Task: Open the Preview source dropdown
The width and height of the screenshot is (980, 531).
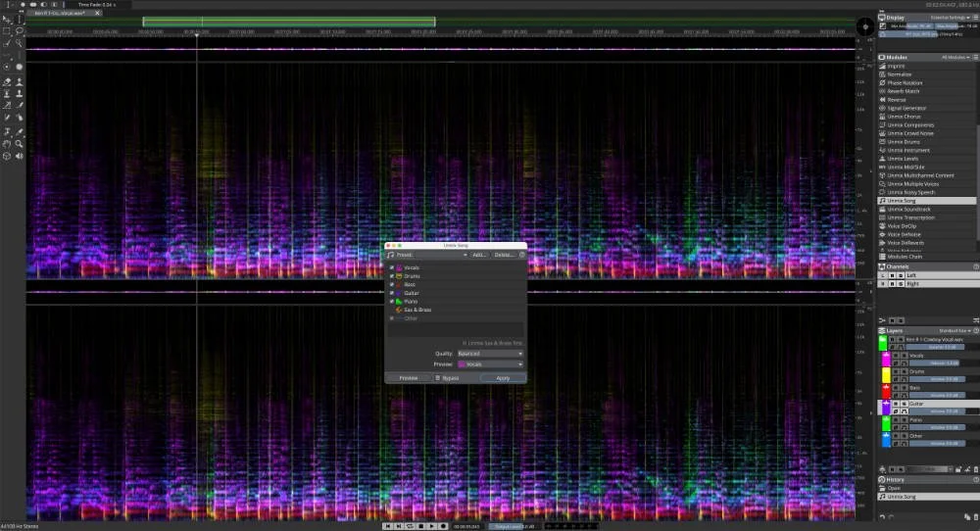Action: click(490, 364)
